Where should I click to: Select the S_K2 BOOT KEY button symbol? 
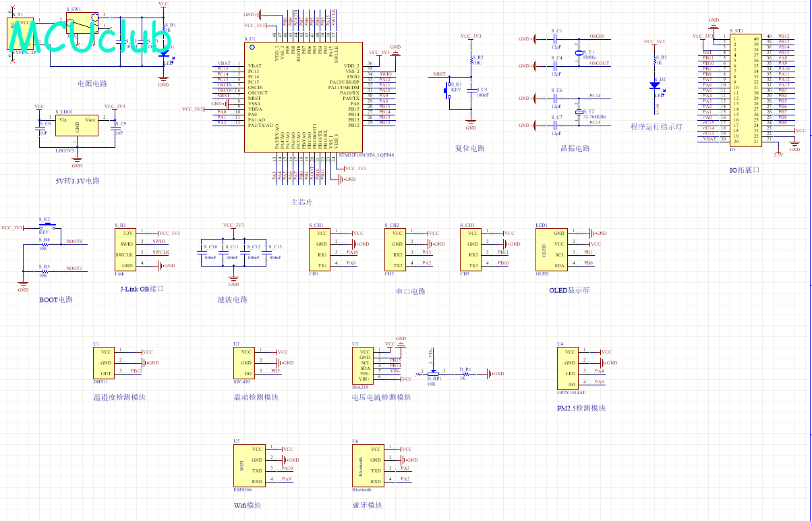click(47, 227)
